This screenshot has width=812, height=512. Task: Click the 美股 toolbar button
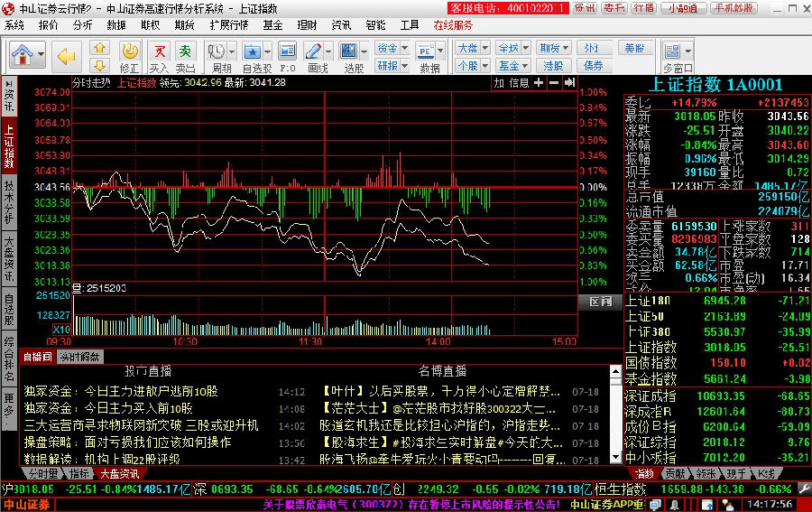pos(634,48)
